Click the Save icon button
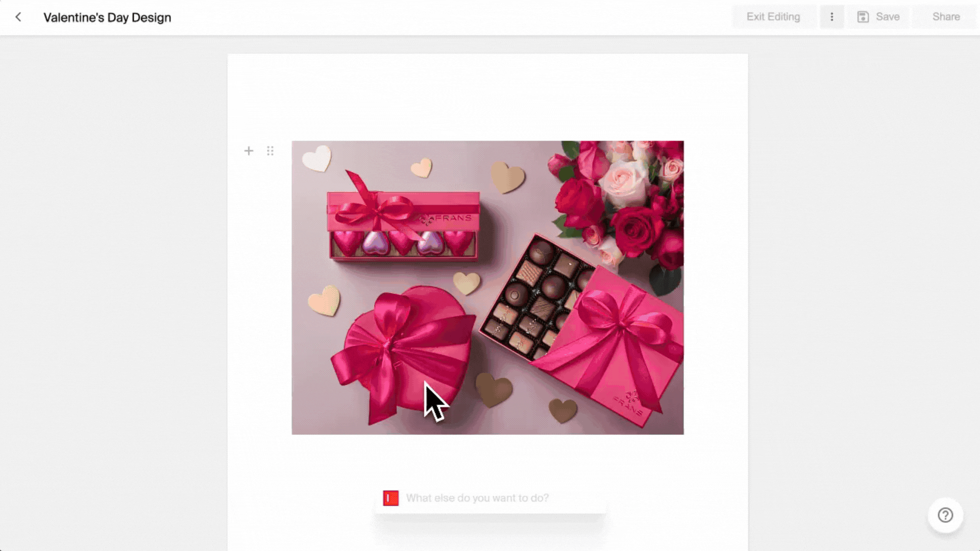This screenshot has width=980, height=551. (862, 16)
